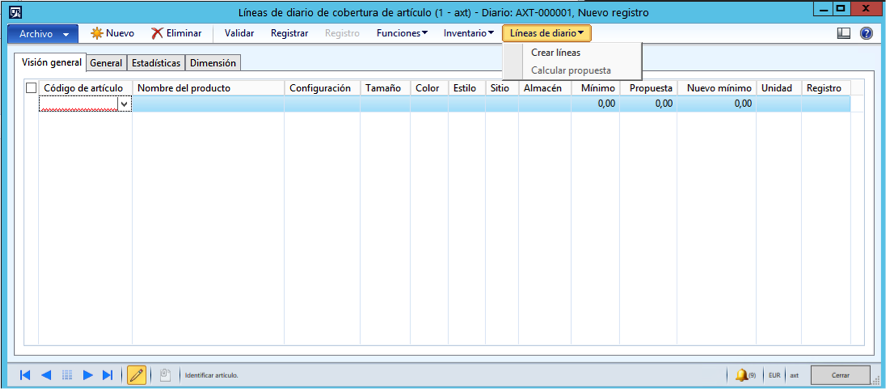The image size is (886, 389).
Task: Go to first record arrow icon
Action: 25,375
